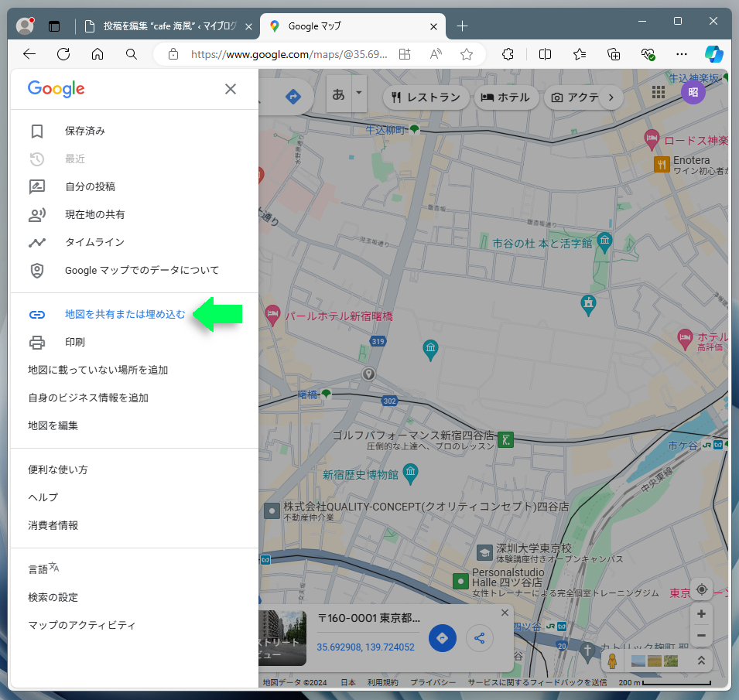Close the Google マップ tab
739x700 pixels.
433,27
